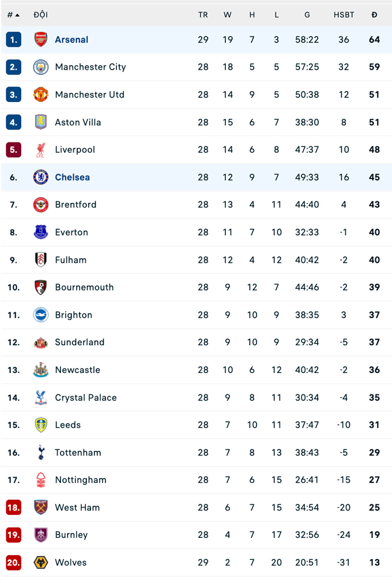Viewport: 392px width, 584px height.
Task: Click the Liverpool club crest icon
Action: (41, 150)
